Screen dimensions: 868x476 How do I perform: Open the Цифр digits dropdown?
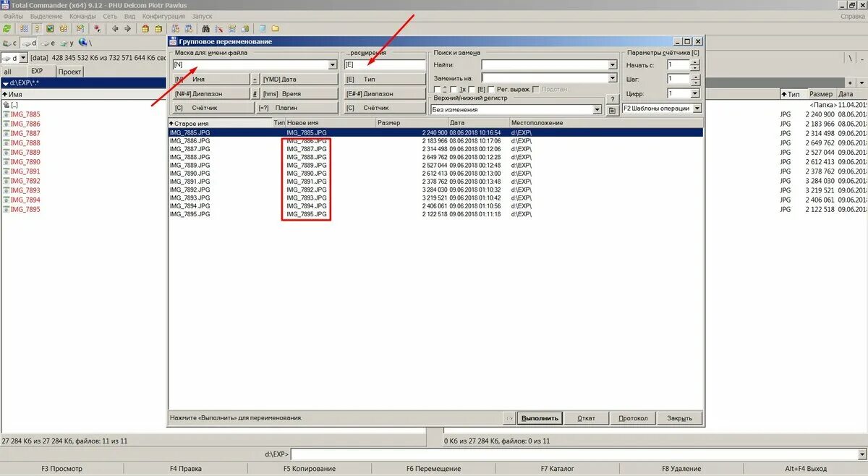pos(695,94)
